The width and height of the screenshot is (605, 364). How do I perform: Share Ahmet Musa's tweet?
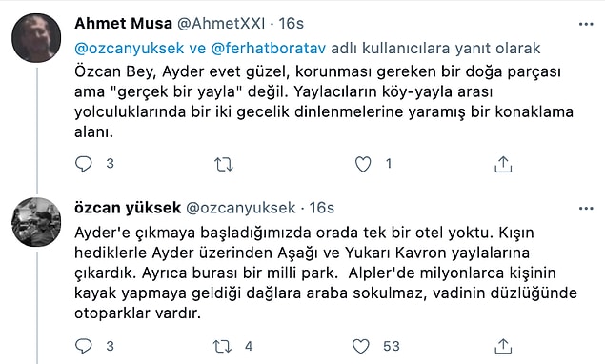503,164
